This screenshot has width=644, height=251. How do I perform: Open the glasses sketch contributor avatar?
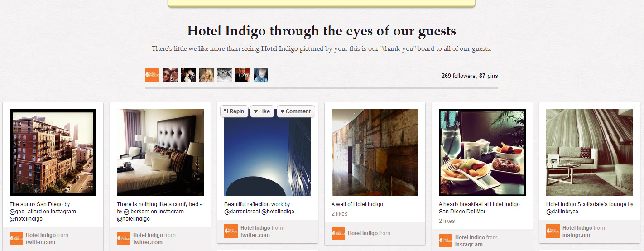pyautogui.click(x=225, y=75)
